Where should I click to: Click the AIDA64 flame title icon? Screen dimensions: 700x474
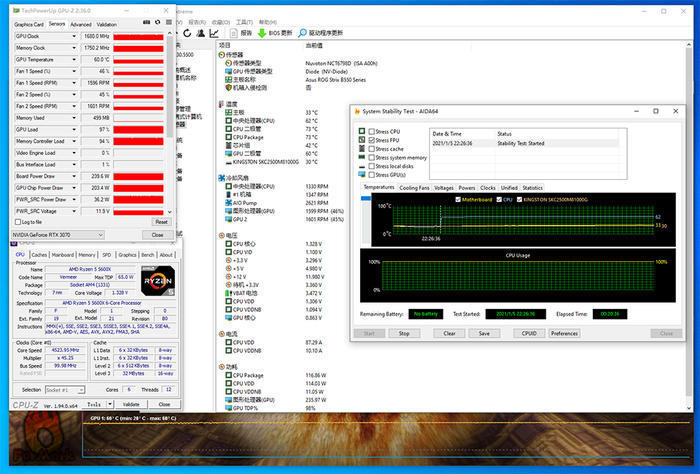click(x=357, y=111)
